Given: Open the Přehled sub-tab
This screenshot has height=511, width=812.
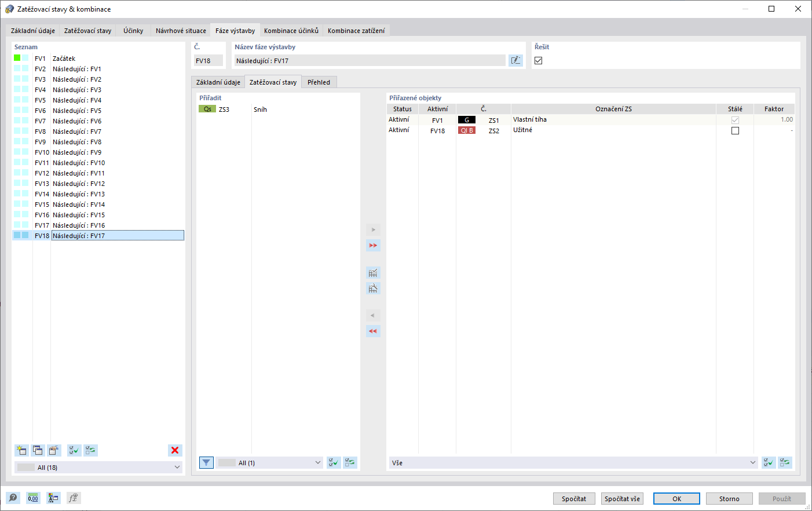Looking at the screenshot, I should (x=319, y=82).
